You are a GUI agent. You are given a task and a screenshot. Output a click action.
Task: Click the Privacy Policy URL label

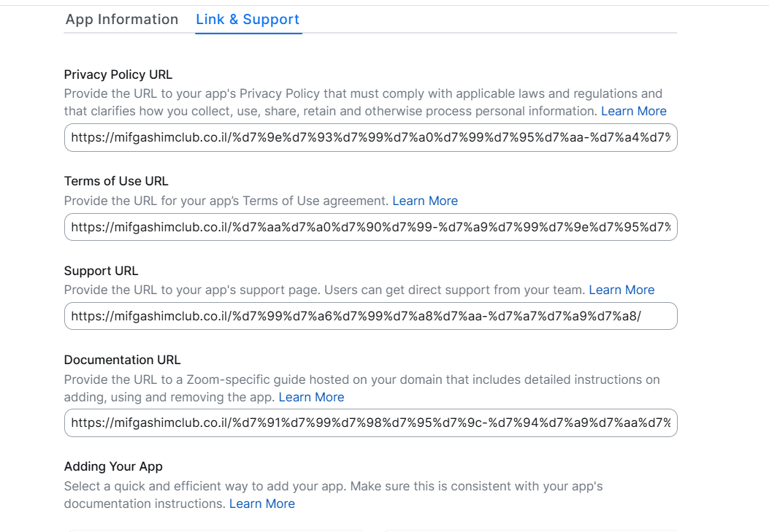click(x=118, y=74)
